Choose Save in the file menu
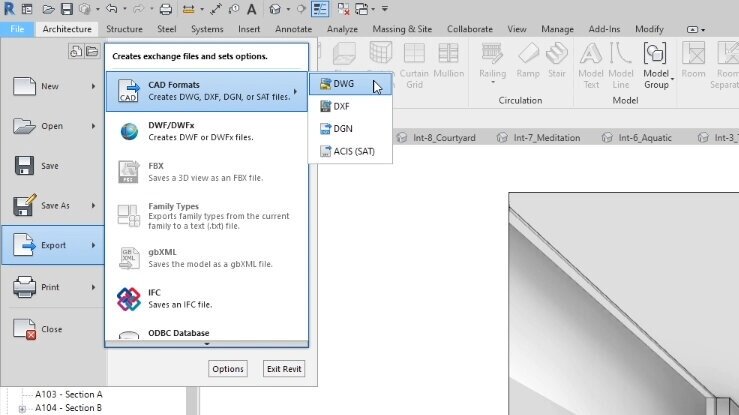The width and height of the screenshot is (739, 415). coord(53,166)
